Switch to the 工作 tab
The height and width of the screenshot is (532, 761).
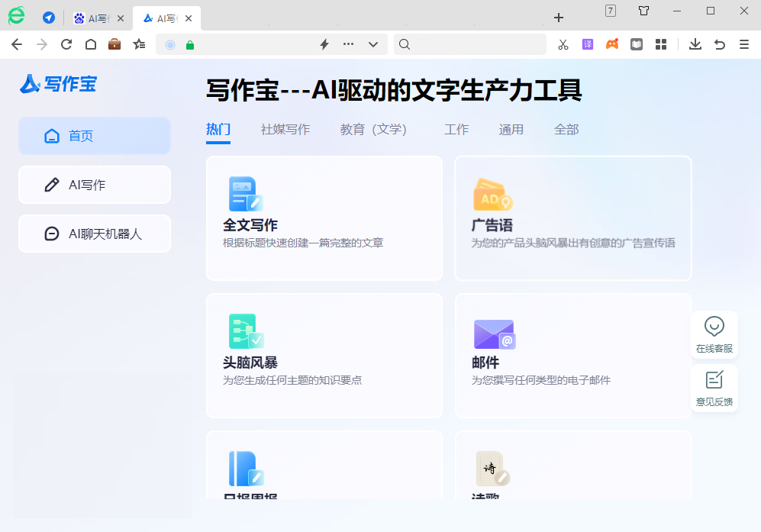456,130
